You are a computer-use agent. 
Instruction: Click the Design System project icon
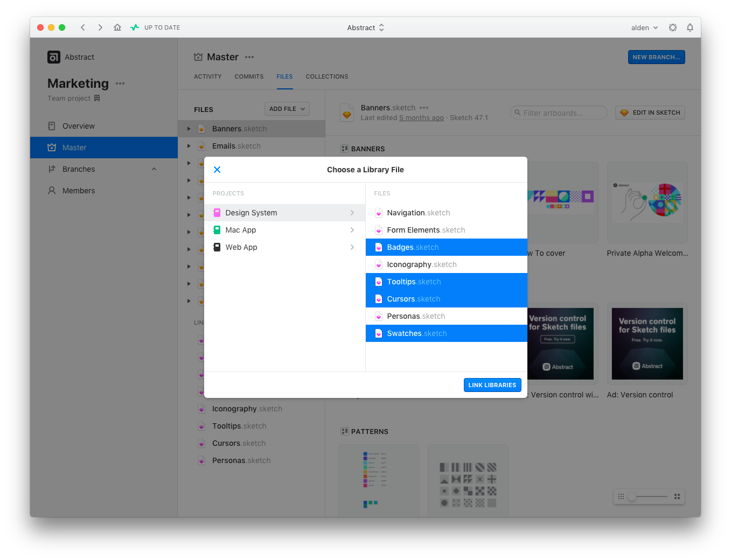(x=217, y=213)
